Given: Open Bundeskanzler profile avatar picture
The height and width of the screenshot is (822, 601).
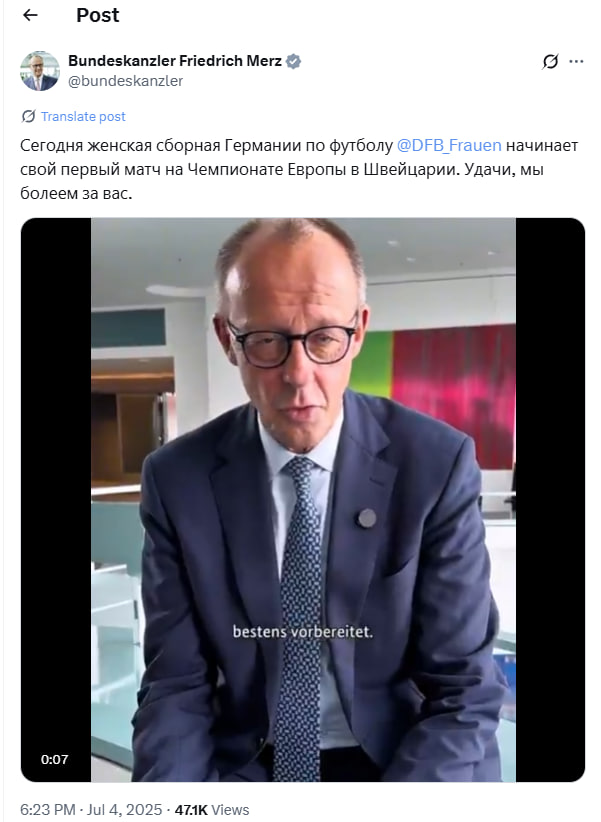Looking at the screenshot, I should coord(40,71).
